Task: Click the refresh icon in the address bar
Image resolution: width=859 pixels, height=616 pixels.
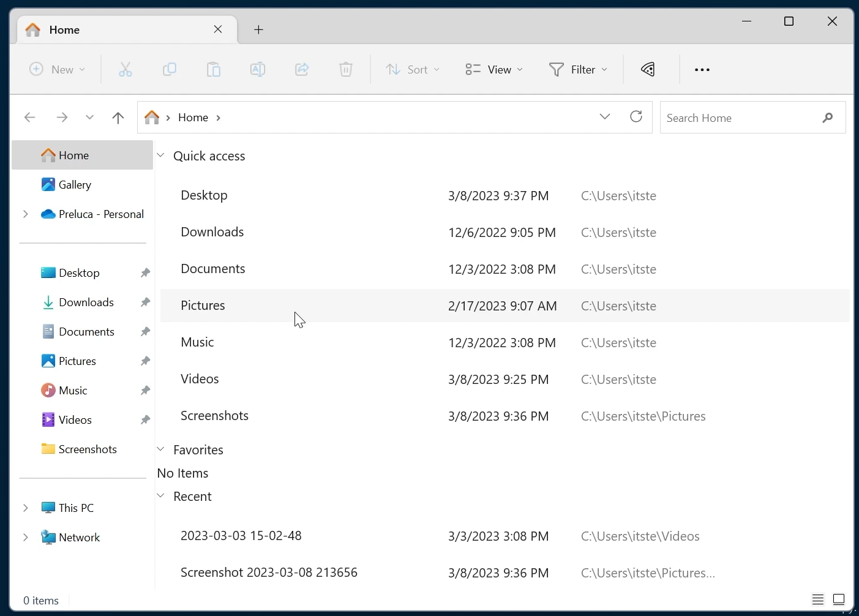Action: 636,116
